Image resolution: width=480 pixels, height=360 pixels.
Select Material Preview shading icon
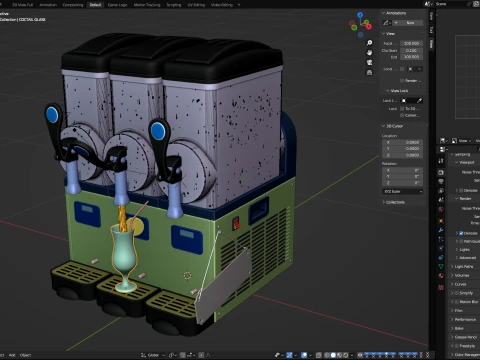(339, 355)
